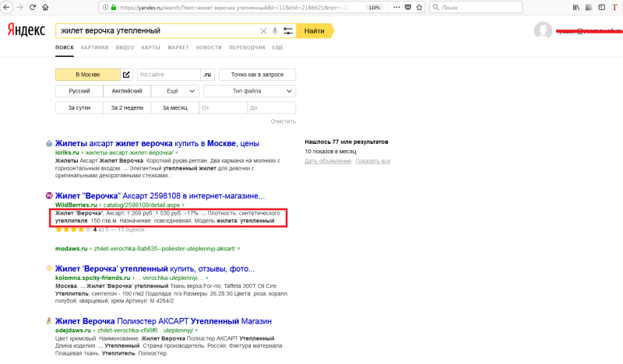
Task: Click the browser forward arrow
Action: point(19,7)
